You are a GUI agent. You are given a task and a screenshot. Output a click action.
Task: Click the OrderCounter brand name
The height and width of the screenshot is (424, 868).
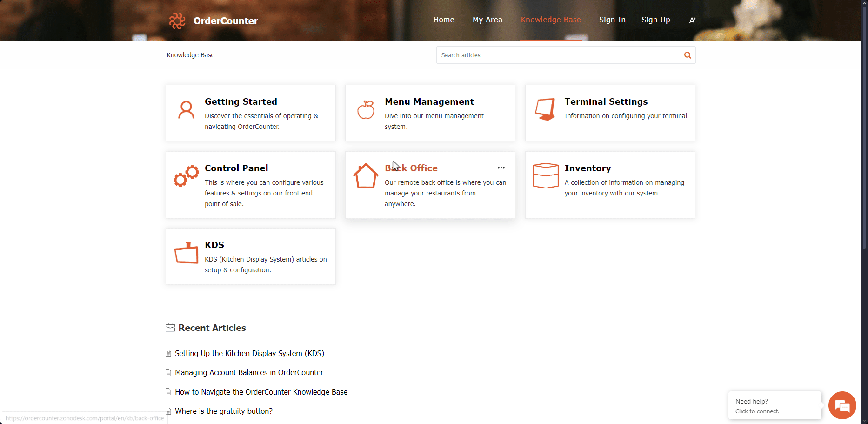click(x=226, y=21)
